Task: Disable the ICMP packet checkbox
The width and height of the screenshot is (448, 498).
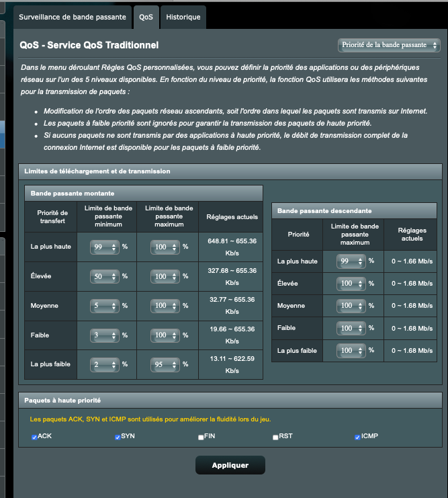Action: pyautogui.click(x=357, y=438)
